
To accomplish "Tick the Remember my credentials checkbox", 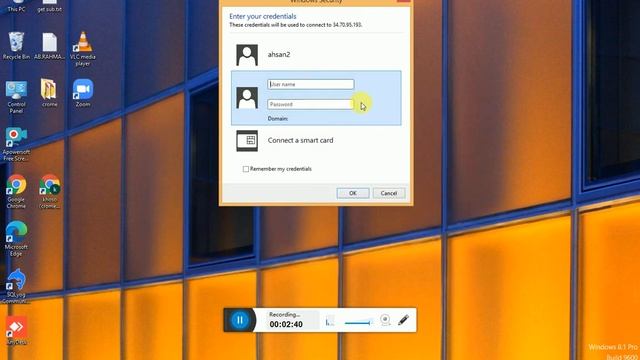I will tap(246, 169).
